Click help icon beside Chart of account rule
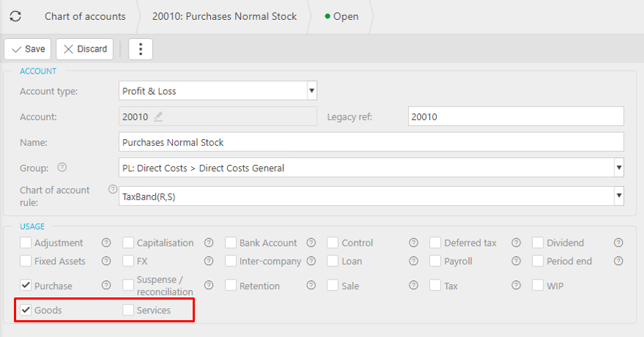644x337 pixels. 112,190
